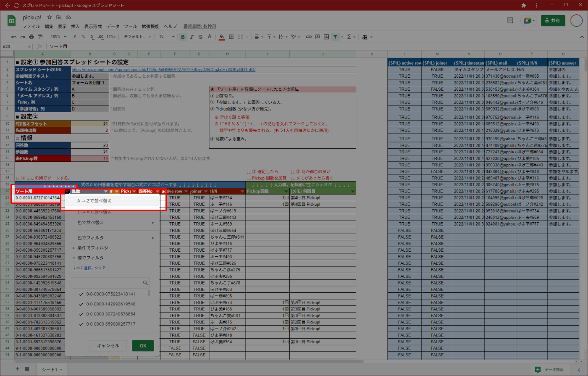Open the text color picker

click(210, 37)
